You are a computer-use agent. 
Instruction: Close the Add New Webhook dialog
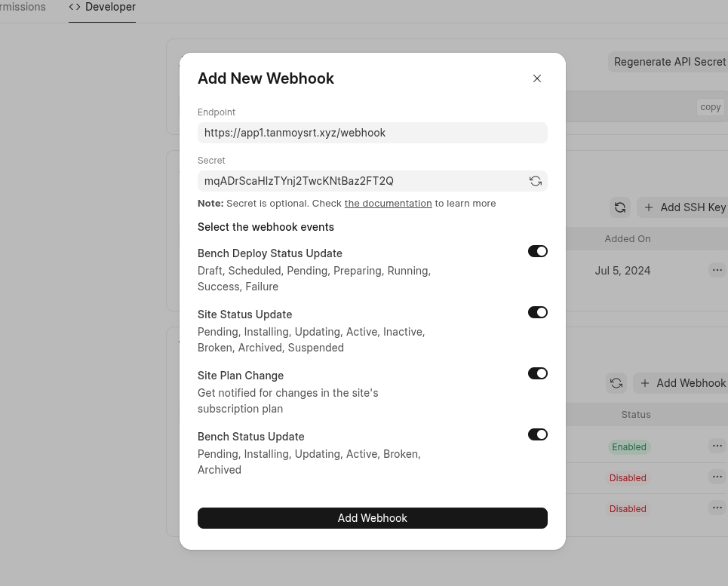click(537, 78)
